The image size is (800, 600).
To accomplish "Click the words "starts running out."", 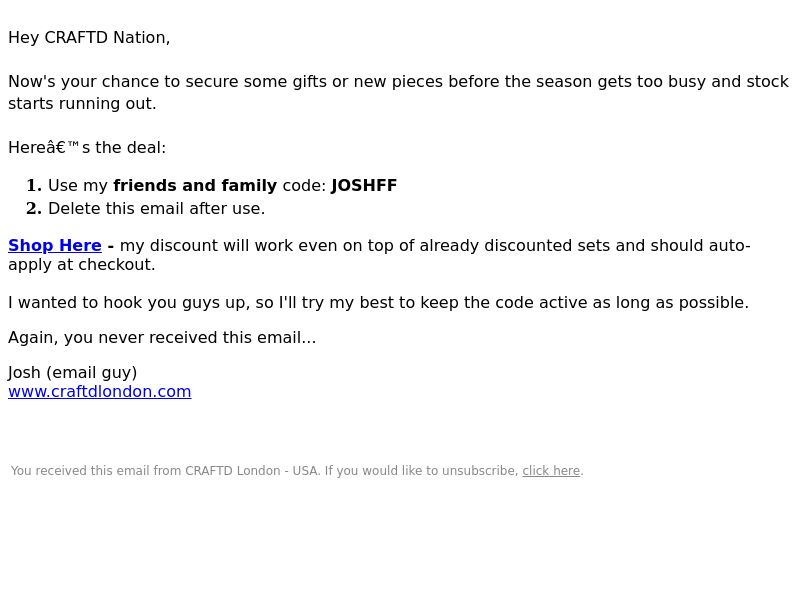I will [82, 104].
